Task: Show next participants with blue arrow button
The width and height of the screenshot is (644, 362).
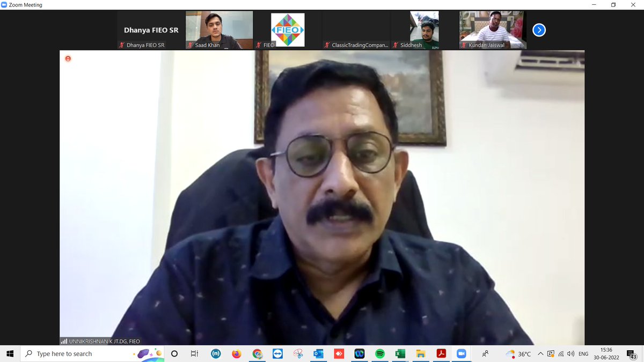Action: click(x=539, y=30)
